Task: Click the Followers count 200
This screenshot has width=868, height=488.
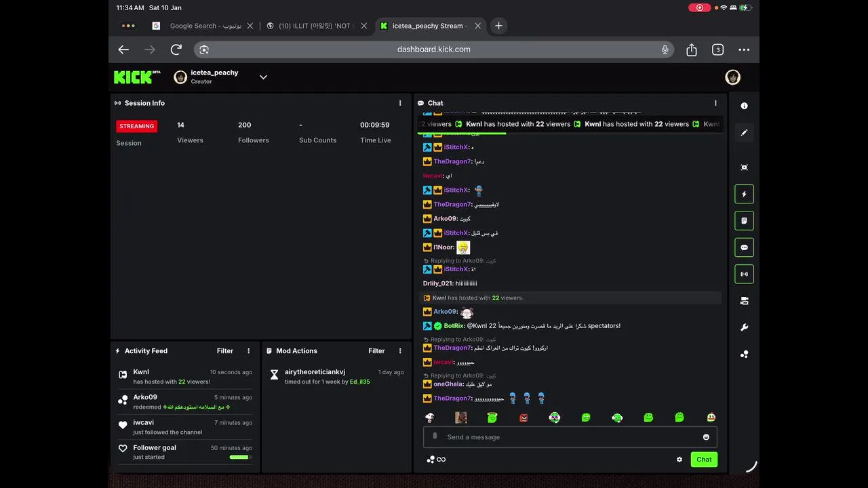Action: (x=245, y=125)
